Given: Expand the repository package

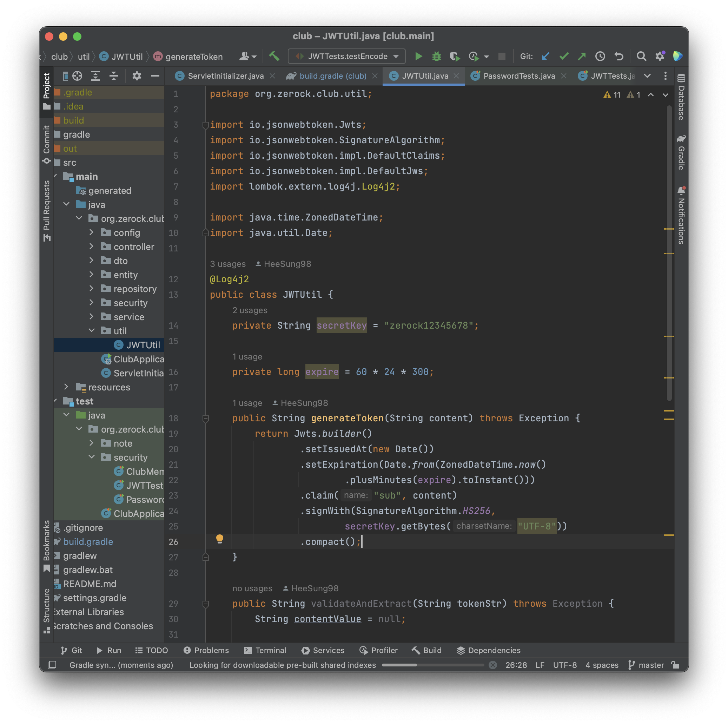Looking at the screenshot, I should tap(91, 289).
